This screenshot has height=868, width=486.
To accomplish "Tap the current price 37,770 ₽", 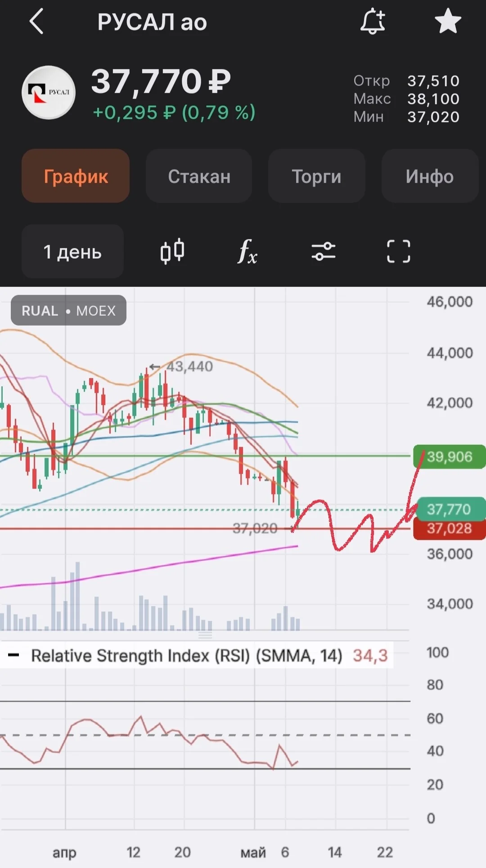I will (x=161, y=81).
